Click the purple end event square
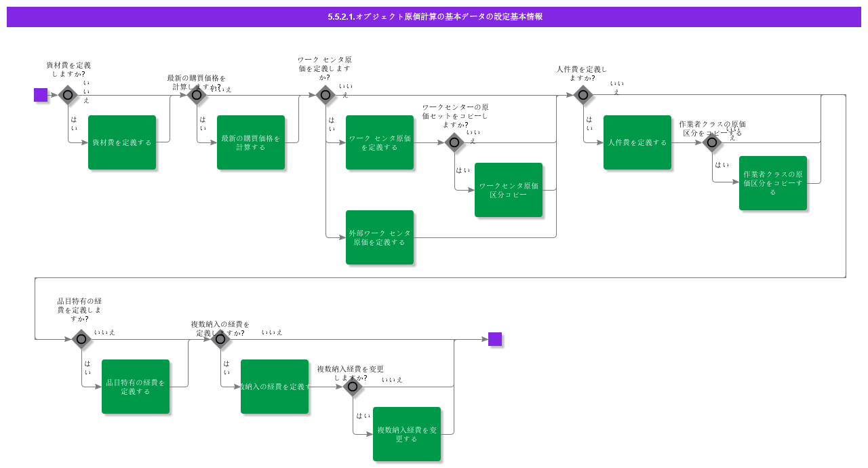The image size is (868, 468). 495,339
